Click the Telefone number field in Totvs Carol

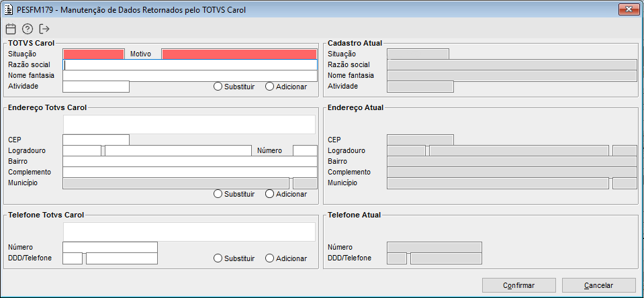click(x=122, y=258)
